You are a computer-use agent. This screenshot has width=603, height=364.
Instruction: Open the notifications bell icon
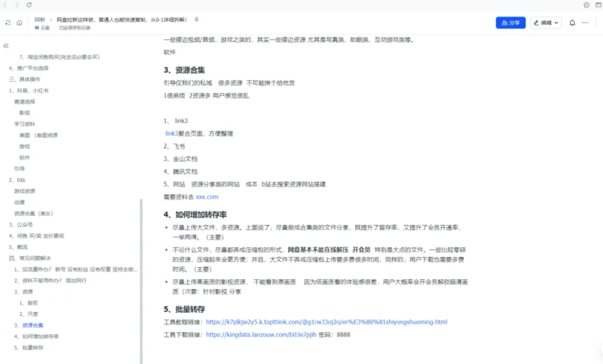572,22
